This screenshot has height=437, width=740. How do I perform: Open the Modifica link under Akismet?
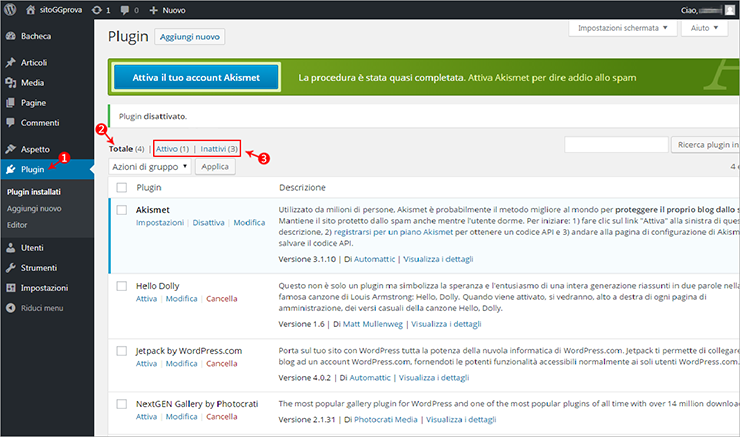[249, 222]
